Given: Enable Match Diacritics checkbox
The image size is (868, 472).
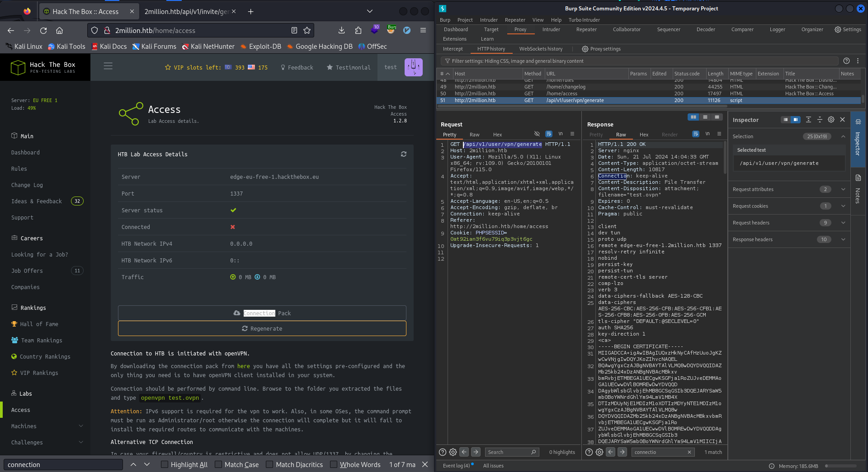Looking at the screenshot, I should 269,464.
